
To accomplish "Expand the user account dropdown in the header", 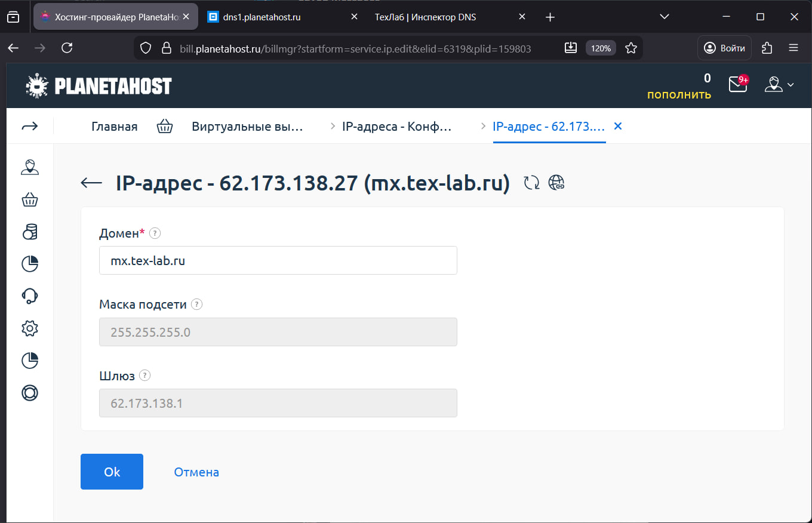I will click(779, 85).
